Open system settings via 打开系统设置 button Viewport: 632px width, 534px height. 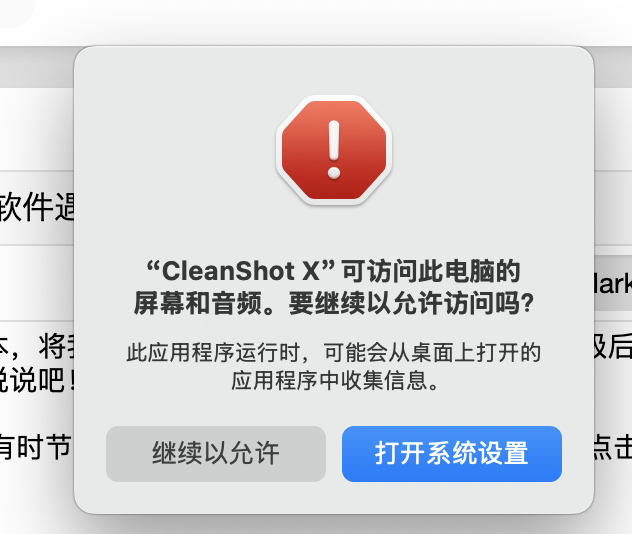[x=452, y=454]
